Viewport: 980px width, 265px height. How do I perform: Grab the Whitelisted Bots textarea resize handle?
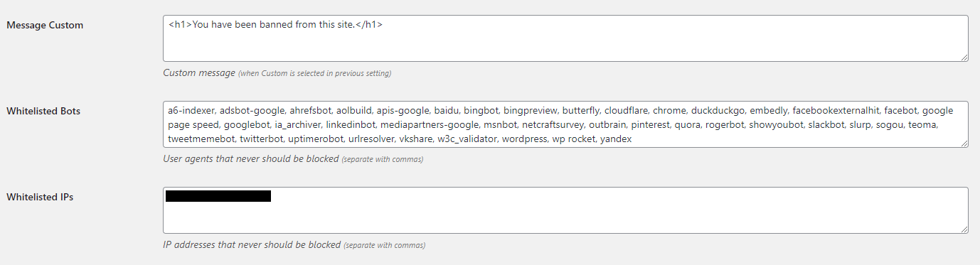click(964, 143)
